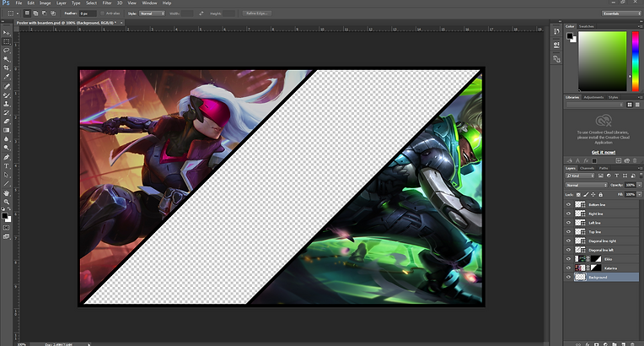
Task: Click the Refine Edge button
Action: pyautogui.click(x=257, y=14)
